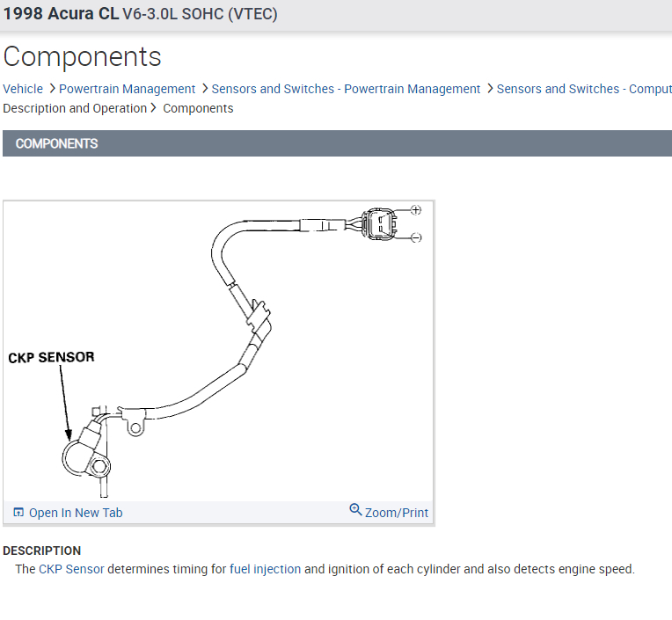This screenshot has height=620, width=672.
Task: Click the chevron after the Vehicle breadcrumb
Action: tap(52, 88)
